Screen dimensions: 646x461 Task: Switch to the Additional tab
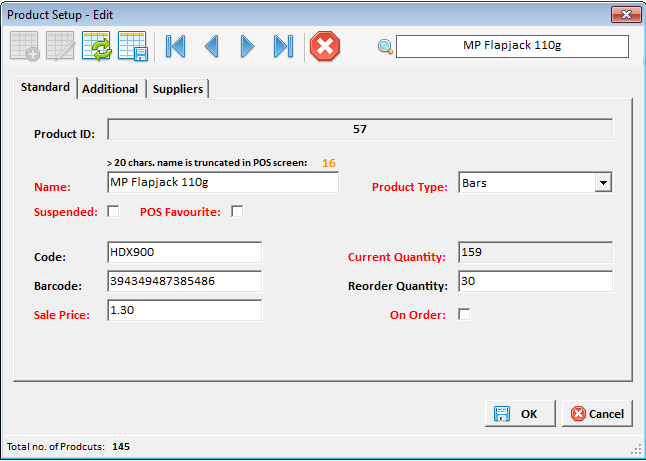click(x=110, y=89)
